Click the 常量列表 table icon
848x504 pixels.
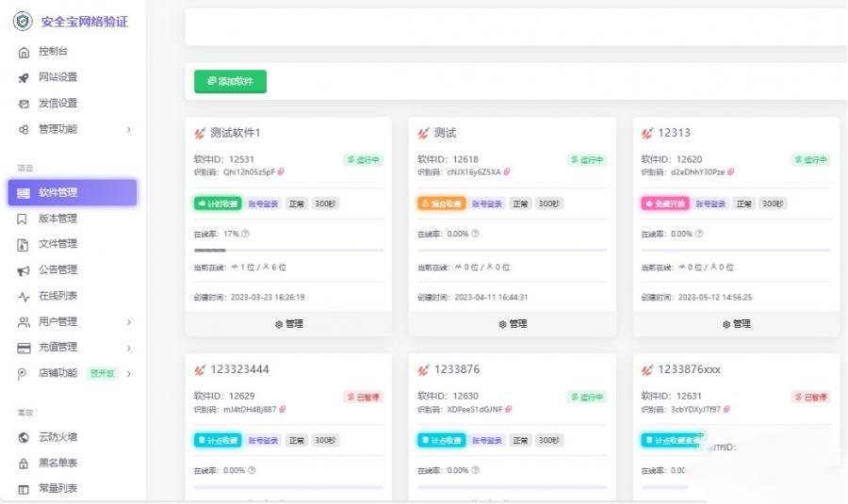(x=24, y=490)
